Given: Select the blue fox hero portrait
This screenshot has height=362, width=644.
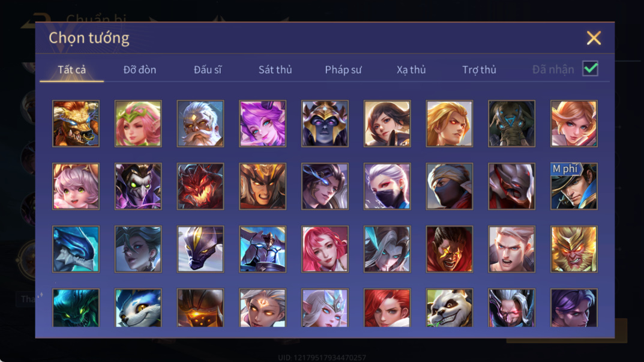Looking at the screenshot, I should (x=138, y=308).
